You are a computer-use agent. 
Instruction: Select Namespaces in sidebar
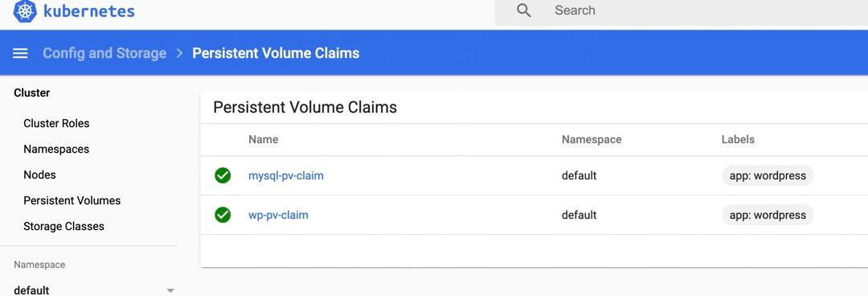56,149
